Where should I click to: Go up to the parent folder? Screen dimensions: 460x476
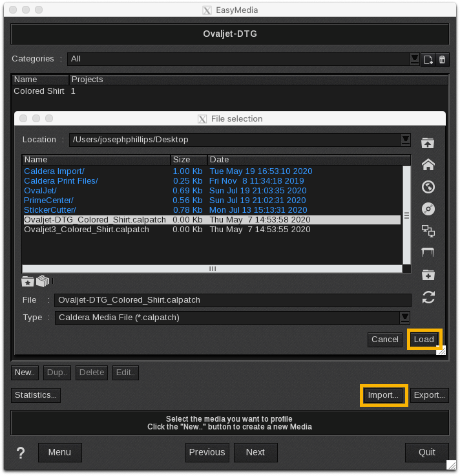[x=428, y=143]
